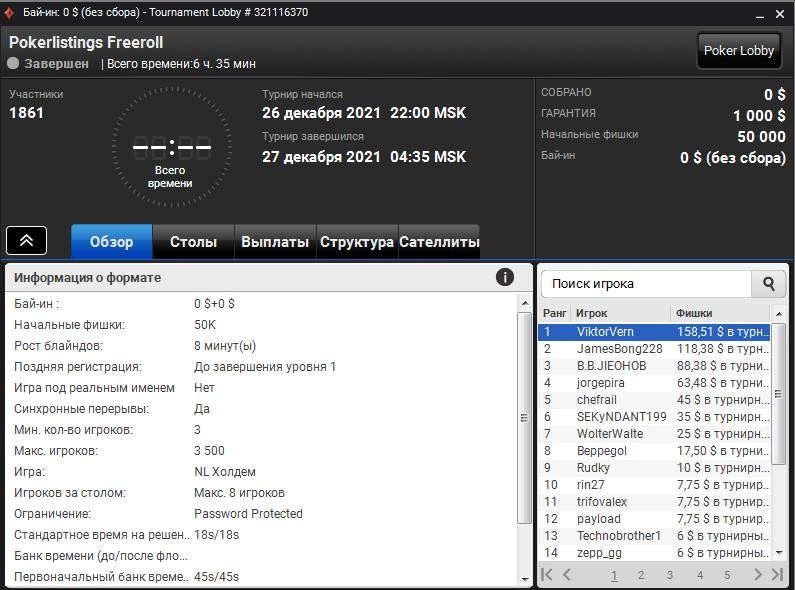This screenshot has height=590, width=795.
Task: Return to Poker Lobby button
Action: click(739, 51)
